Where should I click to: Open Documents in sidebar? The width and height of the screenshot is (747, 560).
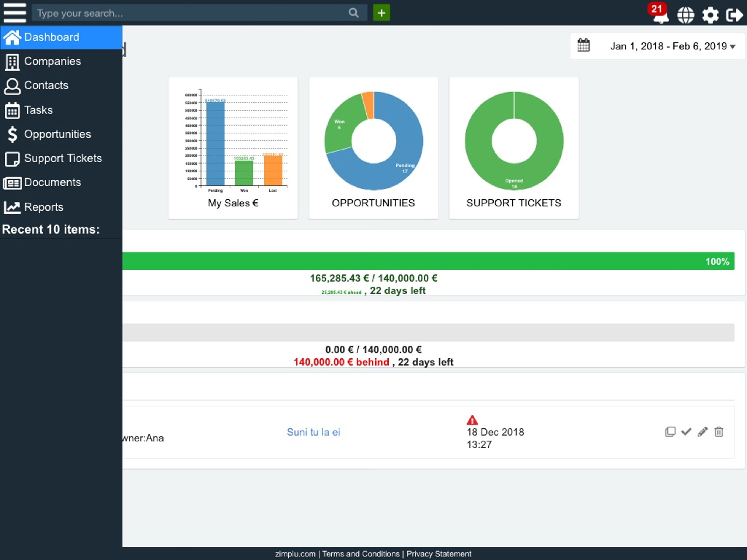[x=61, y=183]
